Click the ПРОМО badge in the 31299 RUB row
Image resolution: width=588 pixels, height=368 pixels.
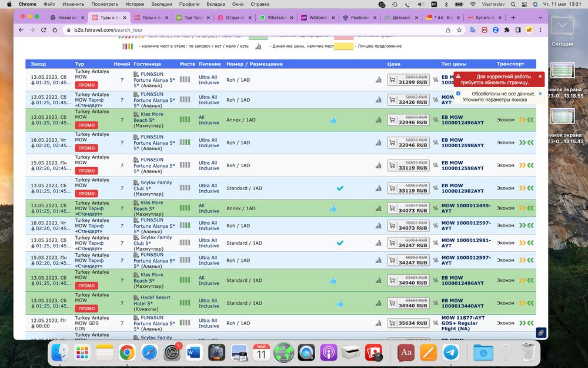pos(86,85)
